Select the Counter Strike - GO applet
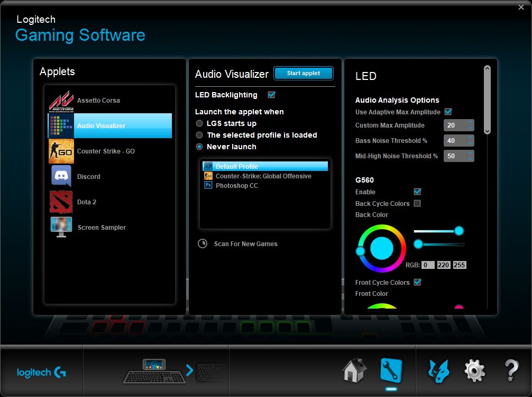Image resolution: width=532 pixels, height=397 pixels. (x=110, y=151)
